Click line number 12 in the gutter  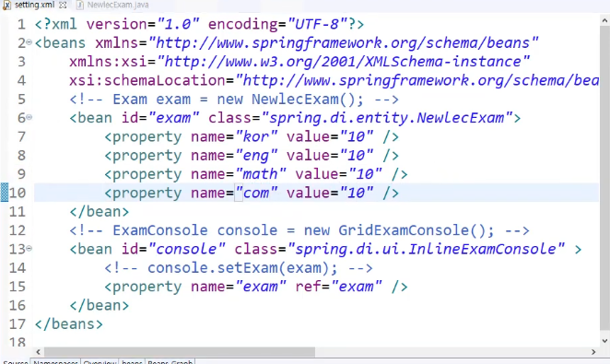pyautogui.click(x=18, y=230)
